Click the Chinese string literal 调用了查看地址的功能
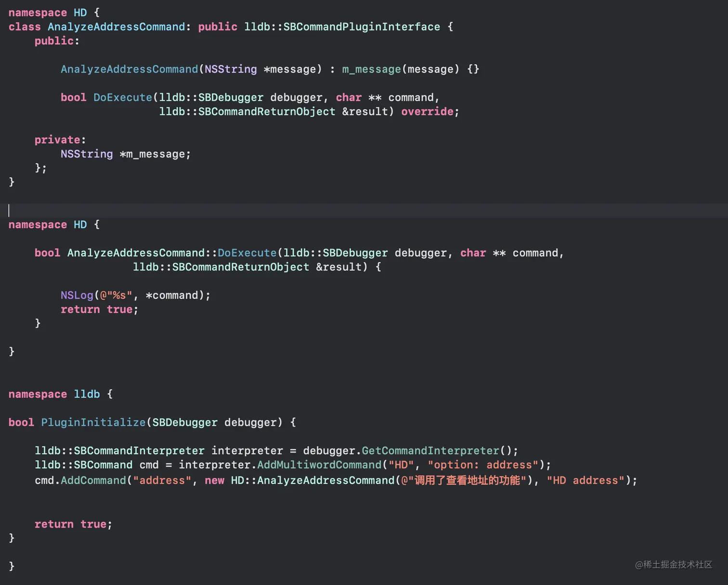Screen dimensions: 728x585 click(467, 480)
